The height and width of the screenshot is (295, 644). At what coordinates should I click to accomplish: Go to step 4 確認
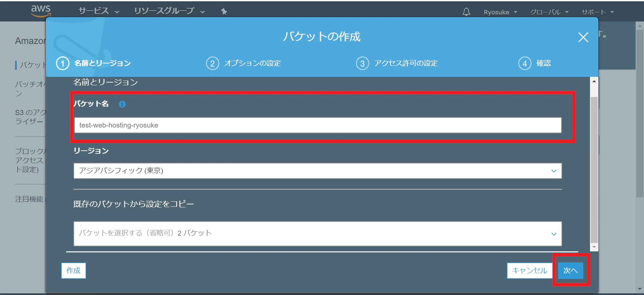coord(535,63)
